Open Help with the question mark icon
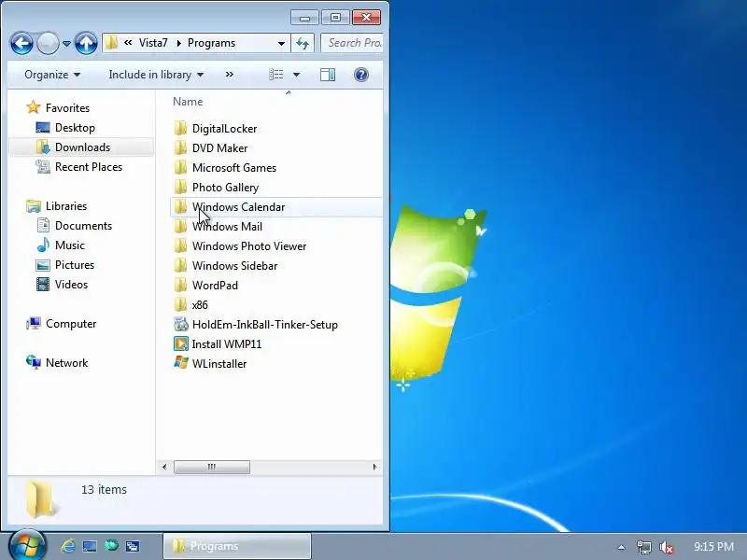The height and width of the screenshot is (560, 747). (361, 75)
